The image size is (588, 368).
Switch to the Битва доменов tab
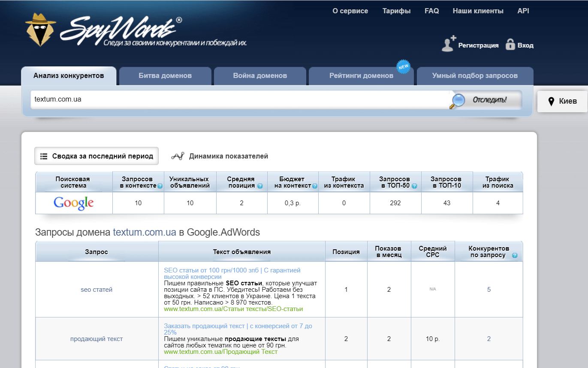tap(165, 76)
